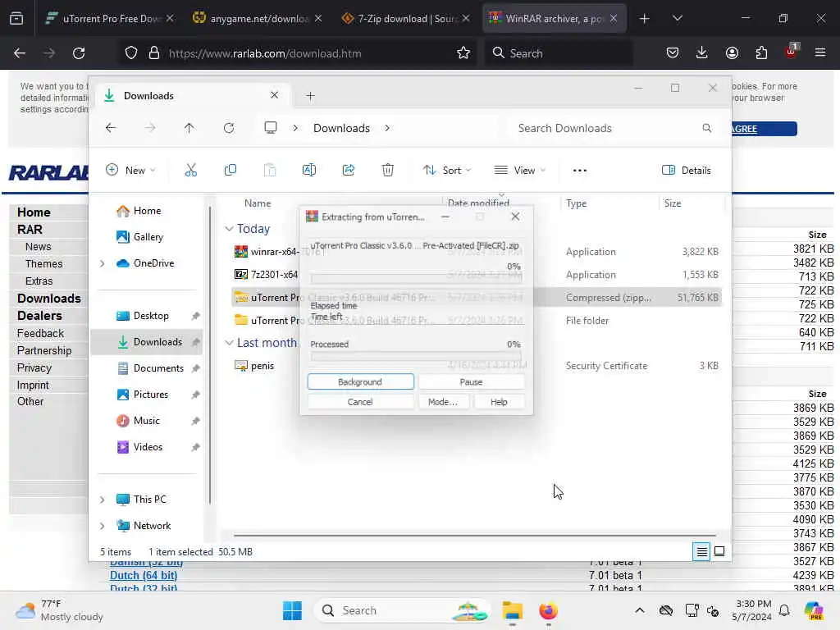
Task: Refresh the Downloads folder view
Action: [229, 128]
